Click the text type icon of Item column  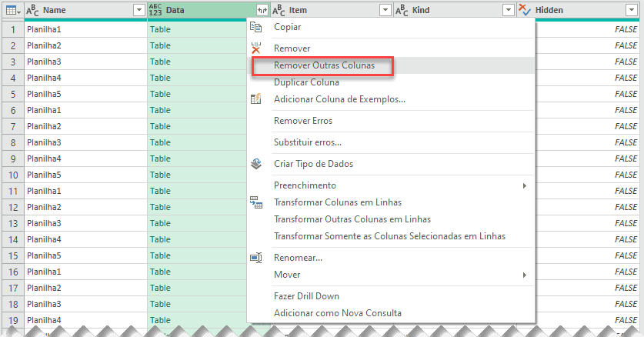[x=279, y=11]
